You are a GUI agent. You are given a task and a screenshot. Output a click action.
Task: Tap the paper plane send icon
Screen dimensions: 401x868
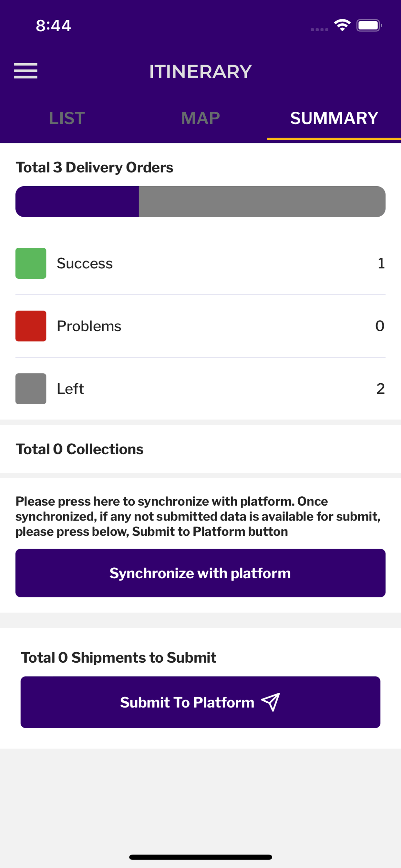[x=271, y=702]
